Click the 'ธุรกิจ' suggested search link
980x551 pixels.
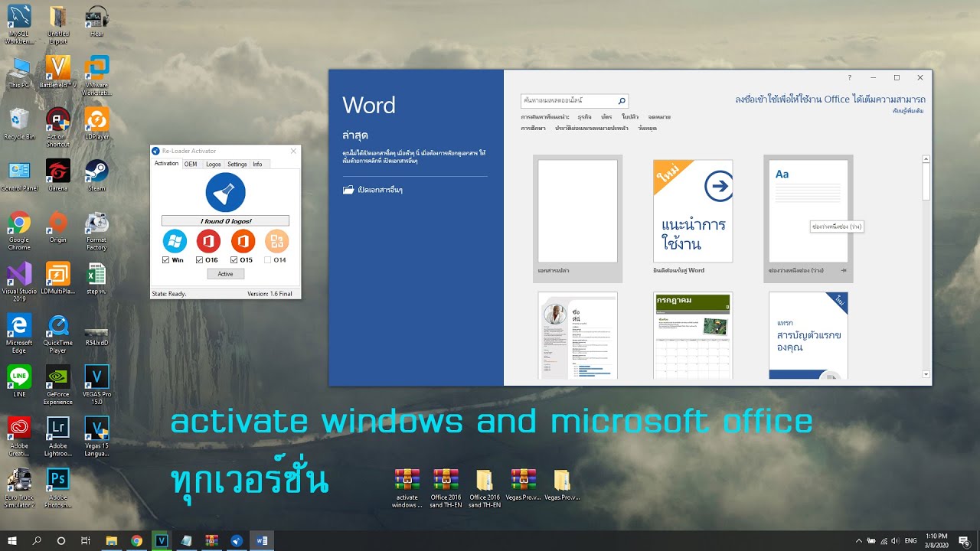(x=584, y=117)
